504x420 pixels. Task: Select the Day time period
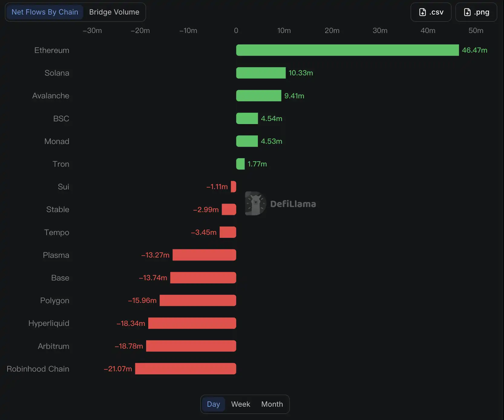click(x=213, y=404)
